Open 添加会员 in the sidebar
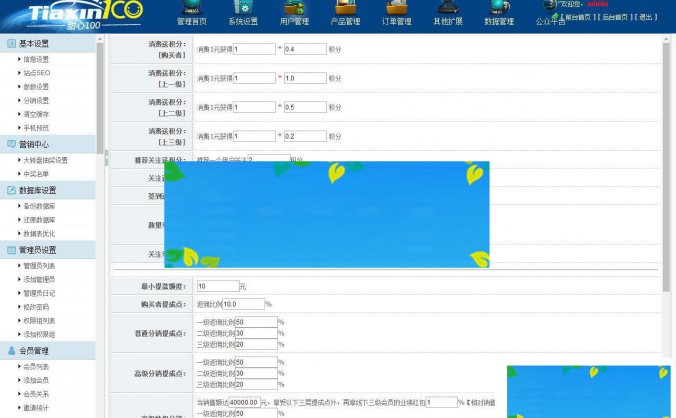676x418 pixels. pyautogui.click(x=36, y=380)
